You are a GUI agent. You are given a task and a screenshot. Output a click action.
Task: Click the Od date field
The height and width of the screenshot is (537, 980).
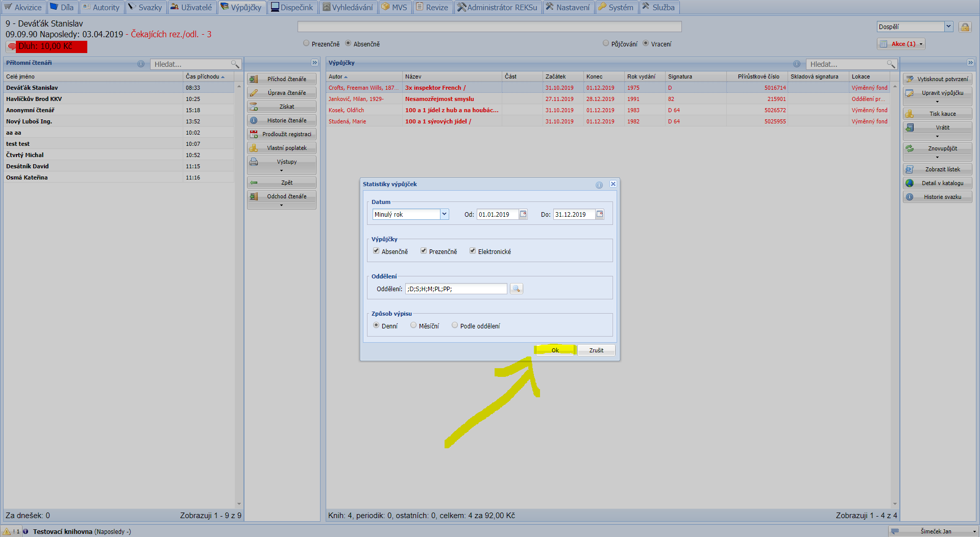(x=498, y=214)
